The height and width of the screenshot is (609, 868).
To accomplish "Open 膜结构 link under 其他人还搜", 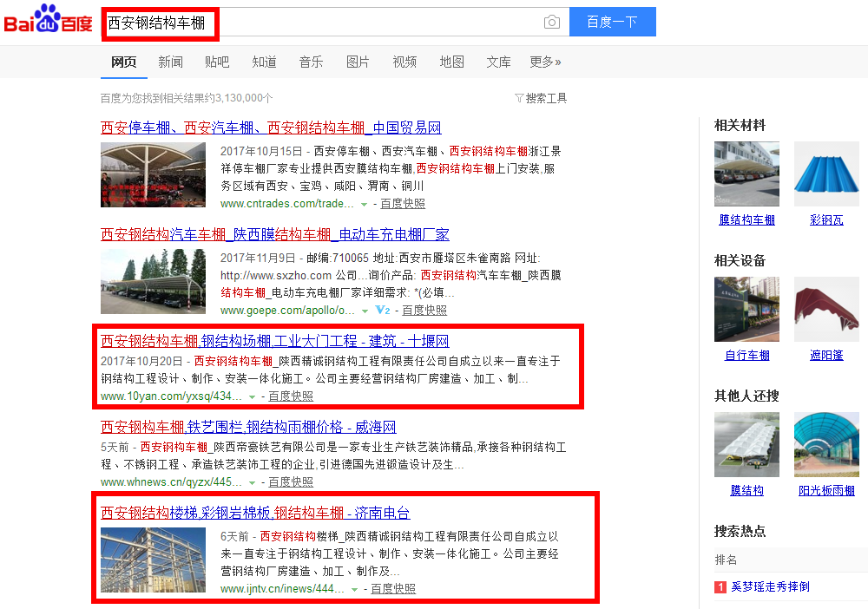I will [746, 491].
